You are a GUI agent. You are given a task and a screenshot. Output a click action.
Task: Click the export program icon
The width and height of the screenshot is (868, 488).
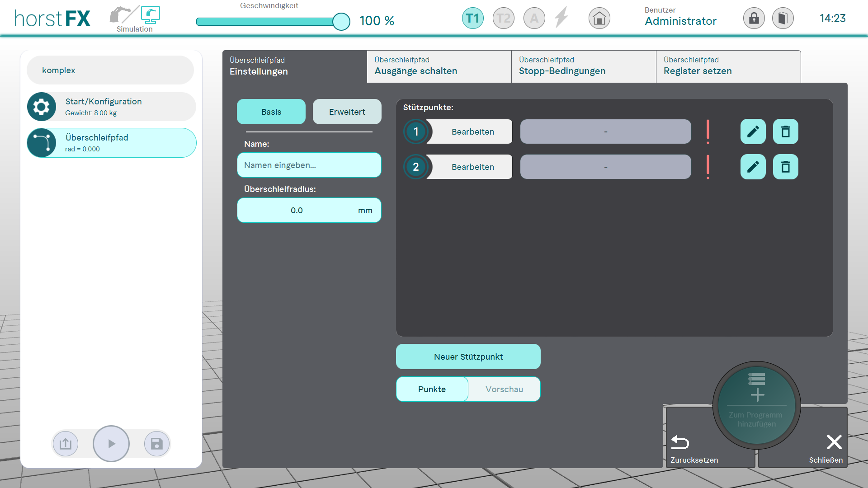66,444
